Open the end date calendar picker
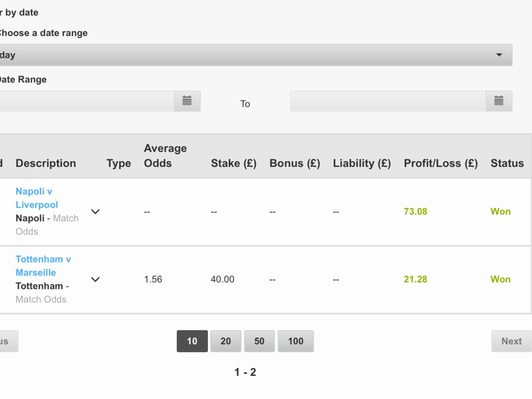 499,101
